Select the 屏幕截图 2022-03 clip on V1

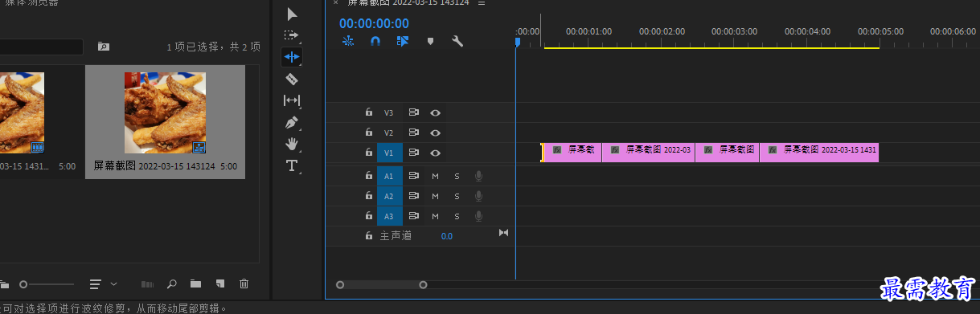(649, 153)
